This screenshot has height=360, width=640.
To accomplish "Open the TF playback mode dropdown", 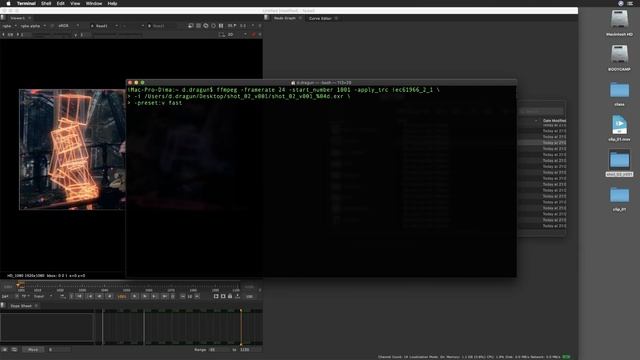I will pos(25,296).
